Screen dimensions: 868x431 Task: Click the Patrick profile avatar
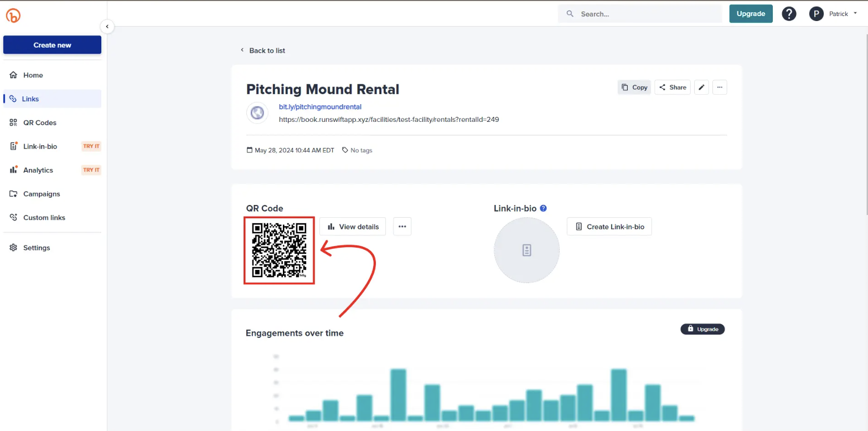(x=817, y=14)
